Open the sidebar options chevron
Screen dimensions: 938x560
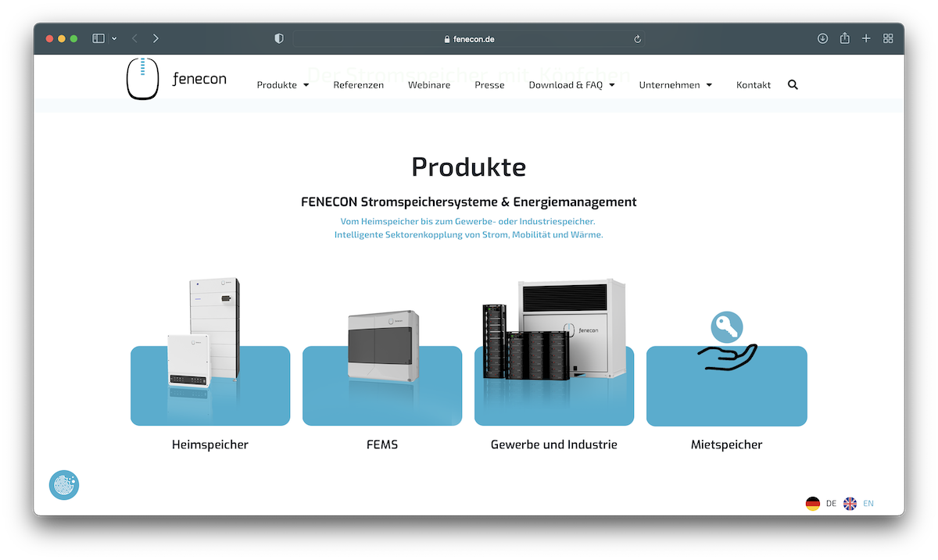click(x=114, y=38)
